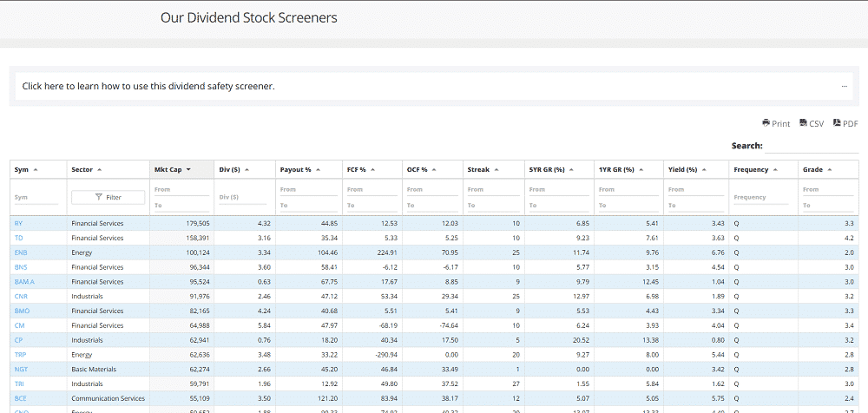Open the BCE stock symbol link

pyautogui.click(x=22, y=398)
